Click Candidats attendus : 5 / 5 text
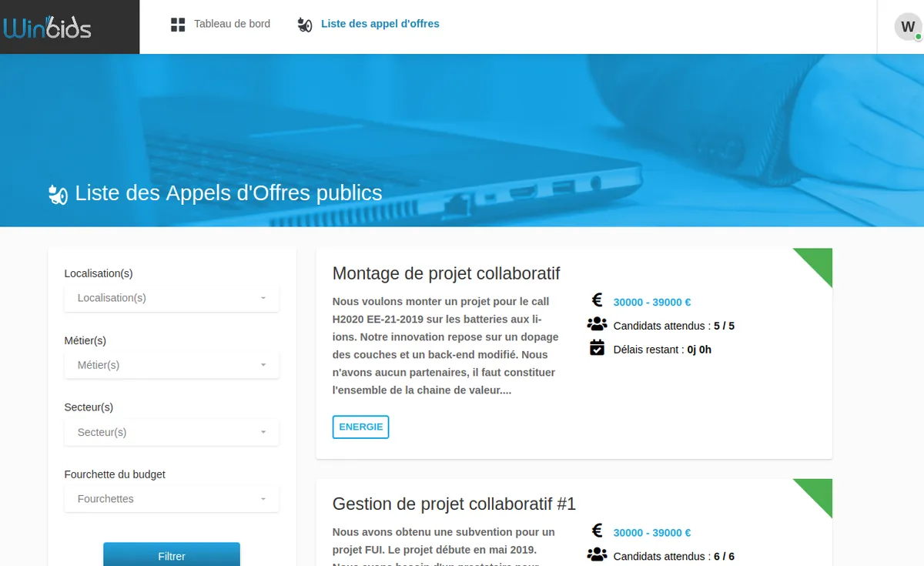 (674, 326)
